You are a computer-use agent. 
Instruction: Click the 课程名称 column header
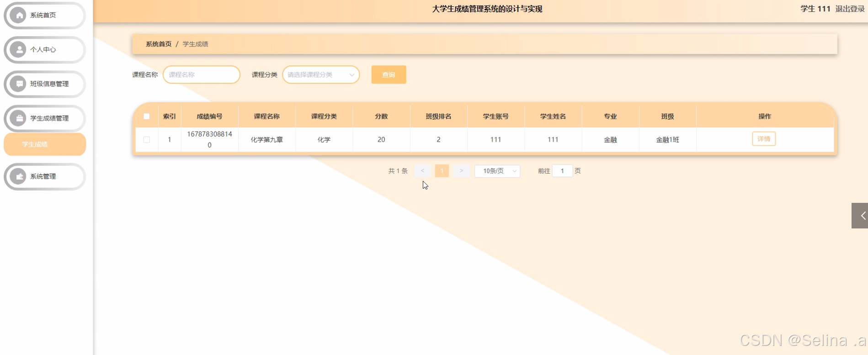[267, 117]
